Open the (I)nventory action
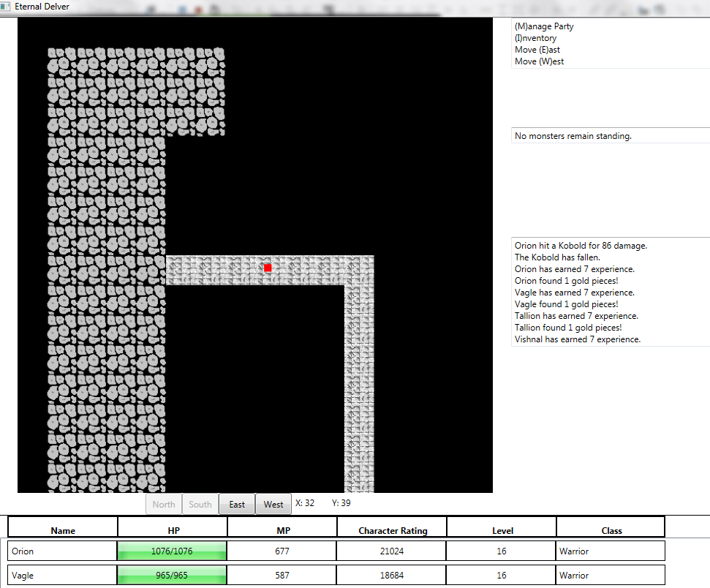Viewport: 710px width, 588px height. click(535, 38)
